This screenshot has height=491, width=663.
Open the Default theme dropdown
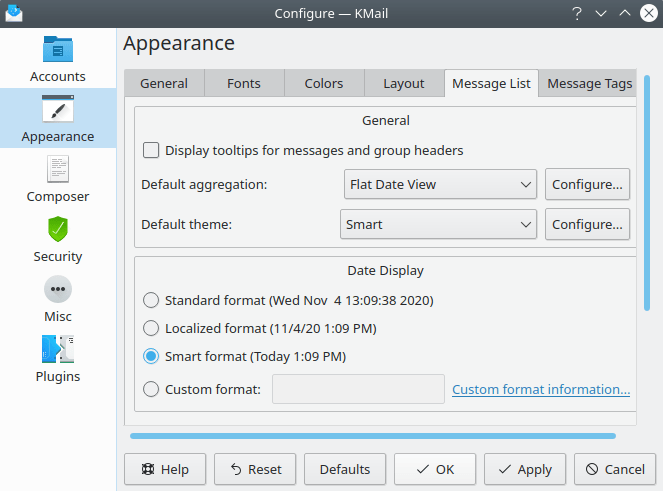pos(439,225)
